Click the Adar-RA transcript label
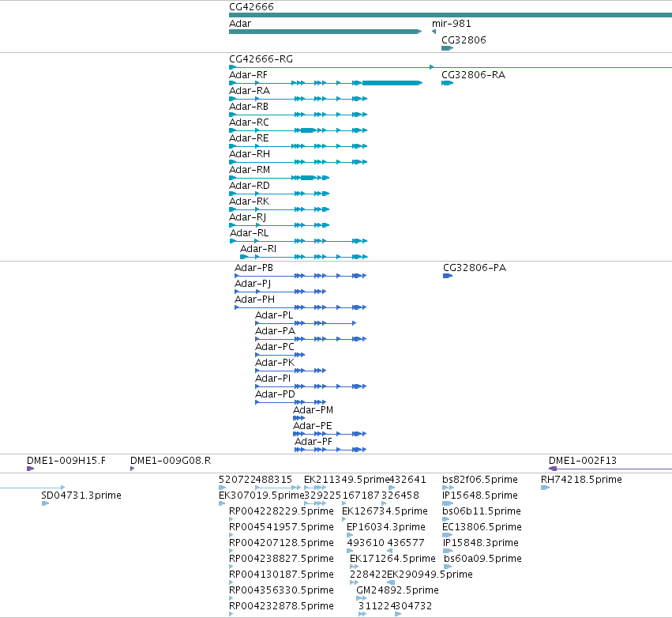Viewport: 672px width, 618px height. click(x=250, y=91)
